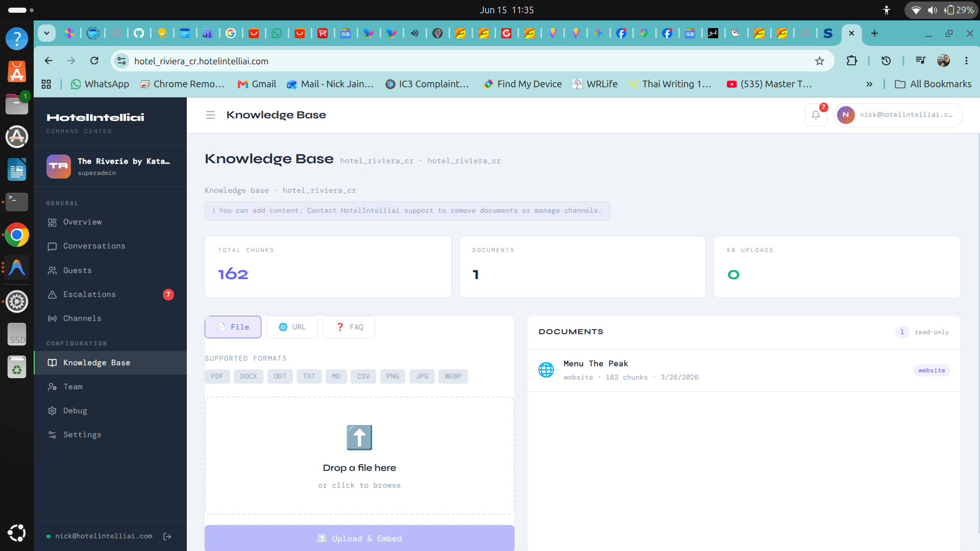Open Escalations with 7 alerts

pos(110,294)
